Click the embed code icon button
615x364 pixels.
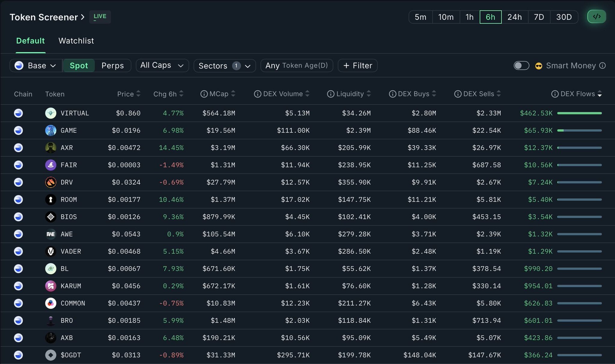596,17
